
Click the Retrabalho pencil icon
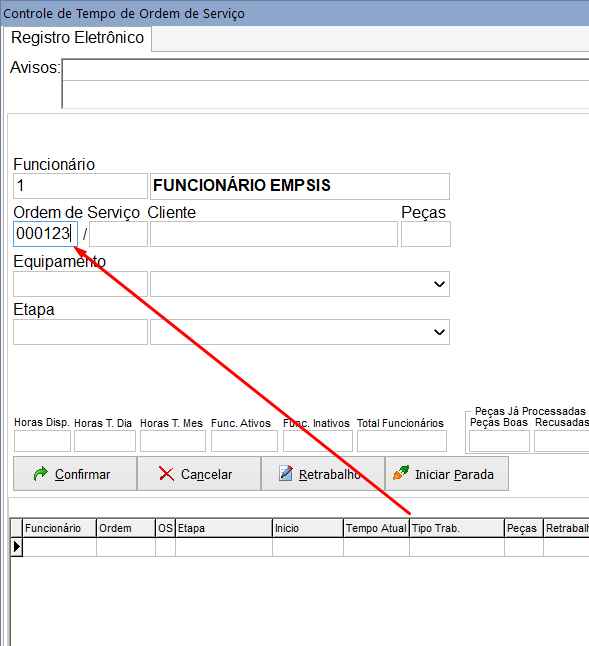[286, 473]
